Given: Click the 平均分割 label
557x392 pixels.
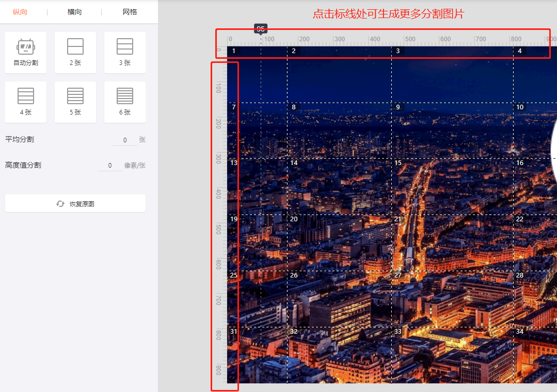Looking at the screenshot, I should (20, 139).
